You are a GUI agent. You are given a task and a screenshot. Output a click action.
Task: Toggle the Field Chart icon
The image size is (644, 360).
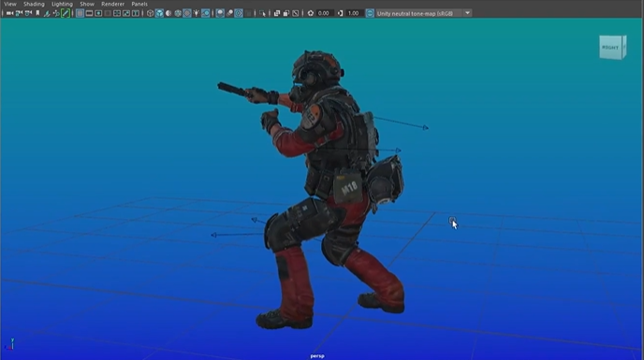[x=117, y=13]
